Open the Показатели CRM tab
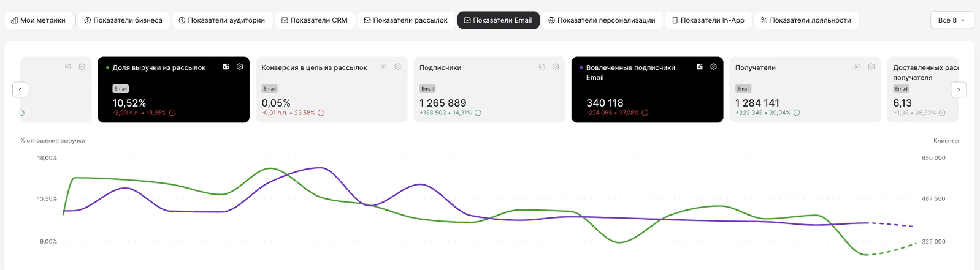Screen dimensions: 980x270 (315, 20)
